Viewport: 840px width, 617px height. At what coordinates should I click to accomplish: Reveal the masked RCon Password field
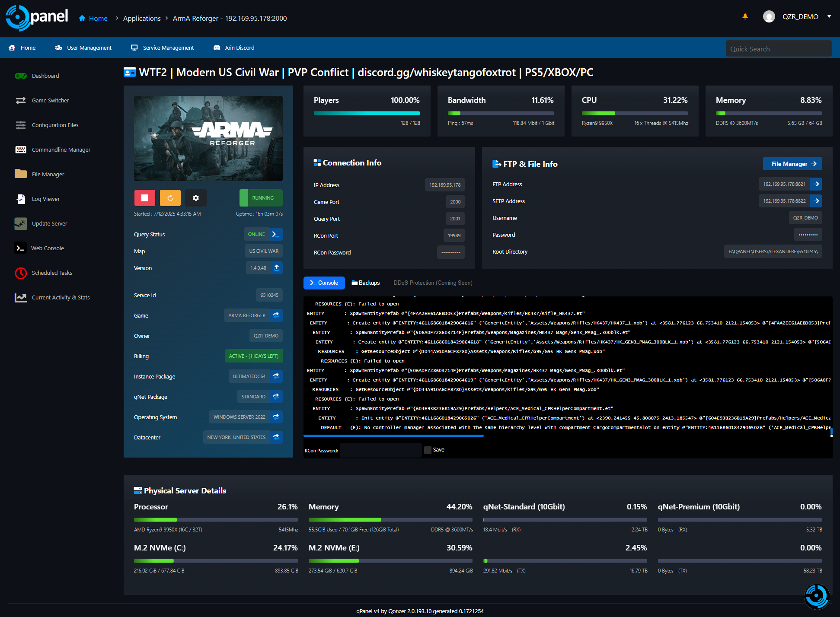pyautogui.click(x=451, y=252)
